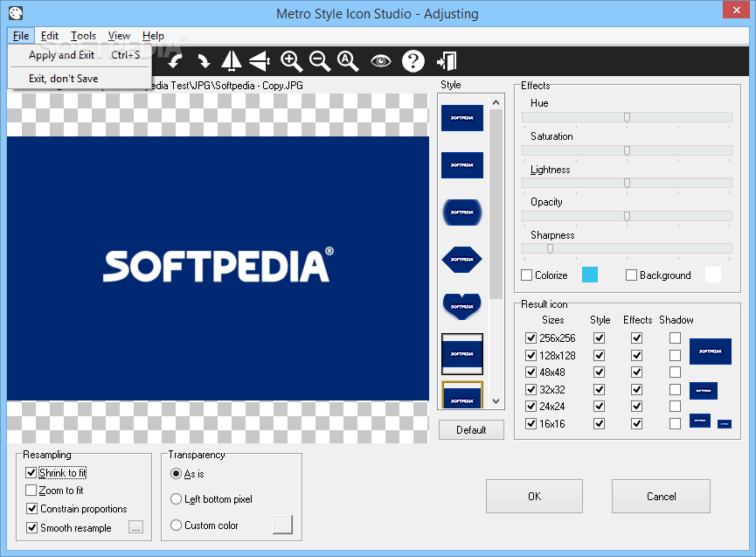Click the auto zoom magnifier labeled A
This screenshot has width=756, height=557.
(348, 61)
